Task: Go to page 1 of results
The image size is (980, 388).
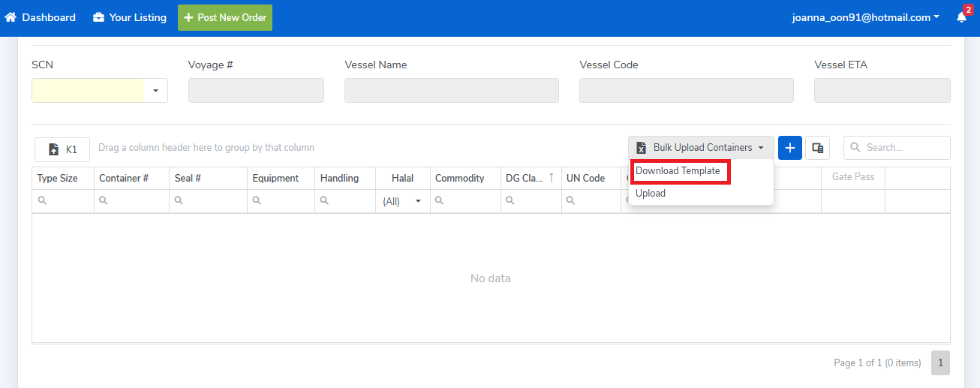Action: (x=940, y=363)
